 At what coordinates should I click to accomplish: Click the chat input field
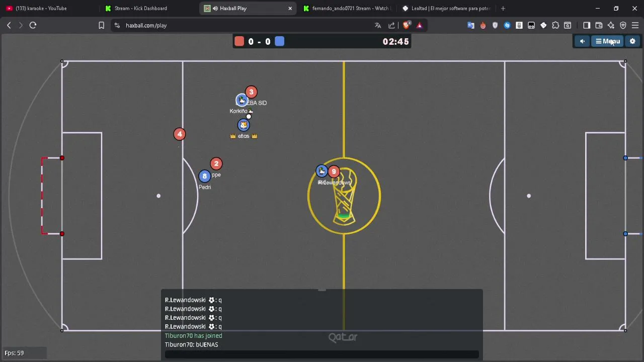pos(322,354)
